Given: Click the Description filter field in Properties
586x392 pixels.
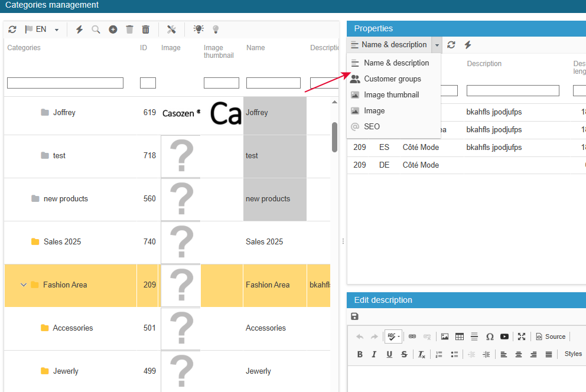Looking at the screenshot, I should [x=513, y=91].
